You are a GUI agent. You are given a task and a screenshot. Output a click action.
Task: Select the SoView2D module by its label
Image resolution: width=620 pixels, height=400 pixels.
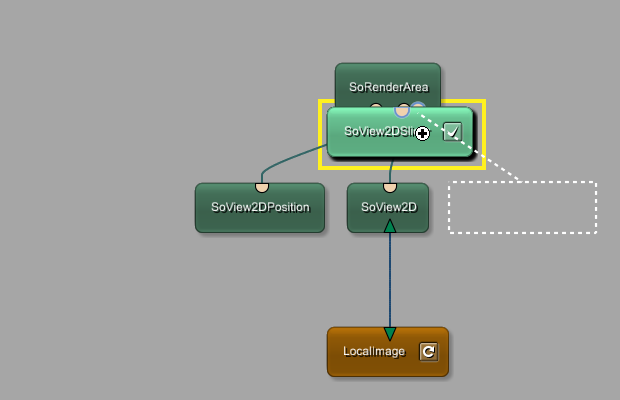pyautogui.click(x=388, y=209)
